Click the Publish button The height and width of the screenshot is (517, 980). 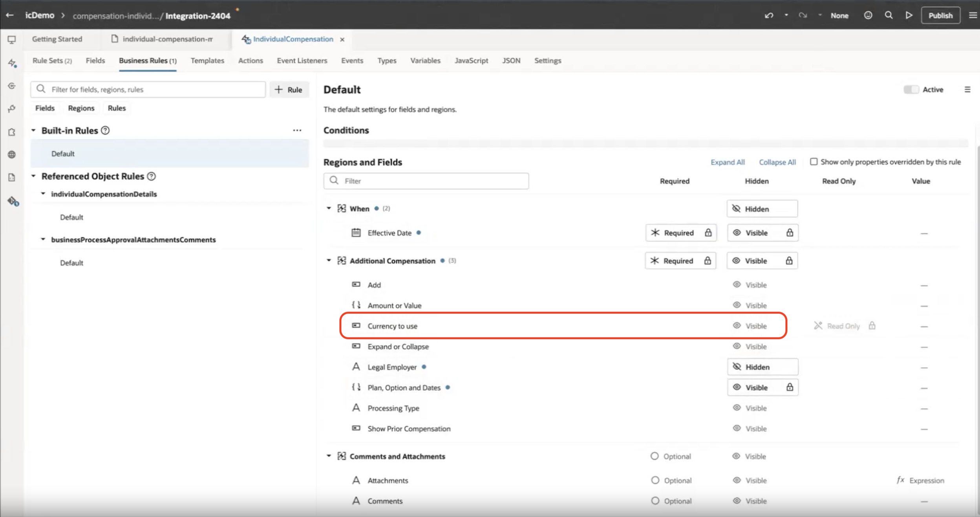point(940,15)
